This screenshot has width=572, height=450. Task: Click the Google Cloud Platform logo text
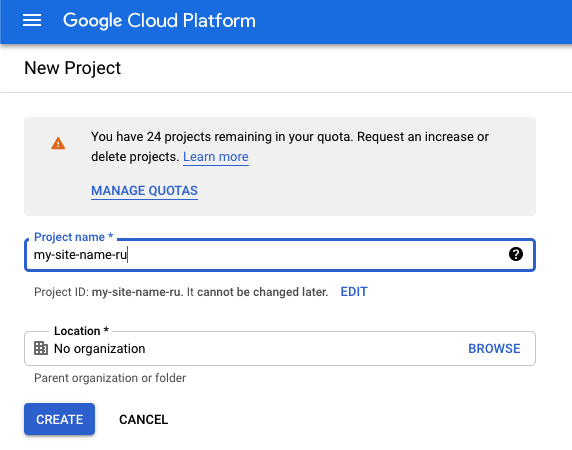(x=159, y=21)
